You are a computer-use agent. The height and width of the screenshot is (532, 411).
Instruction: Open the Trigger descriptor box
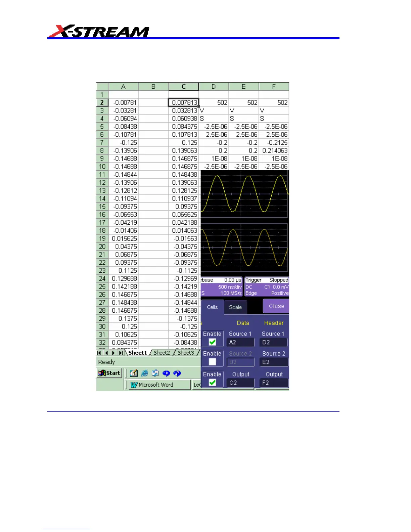267,286
